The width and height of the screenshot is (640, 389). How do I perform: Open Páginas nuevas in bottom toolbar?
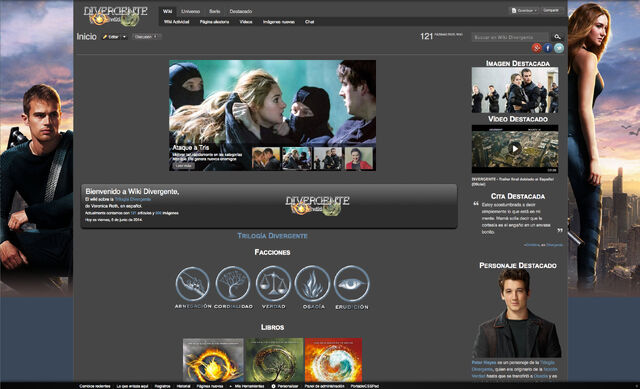[x=210, y=386]
